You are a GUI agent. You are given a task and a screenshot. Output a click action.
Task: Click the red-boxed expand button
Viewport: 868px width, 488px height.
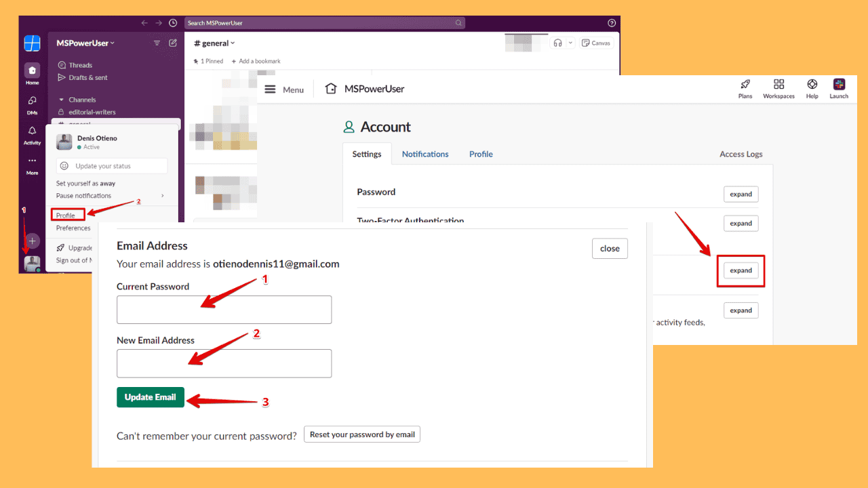pyautogui.click(x=741, y=270)
